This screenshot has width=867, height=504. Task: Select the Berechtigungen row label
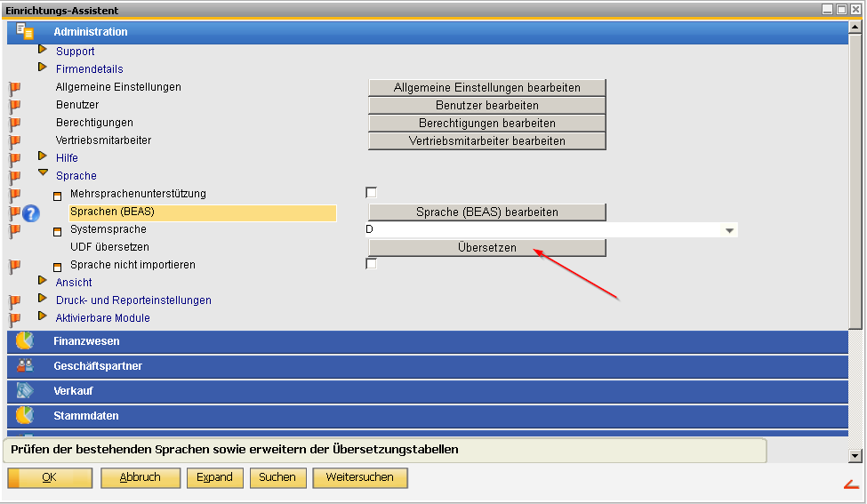(x=94, y=122)
